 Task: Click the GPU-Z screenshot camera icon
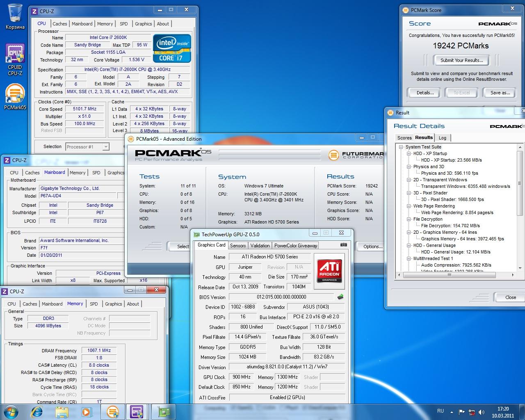point(344,245)
